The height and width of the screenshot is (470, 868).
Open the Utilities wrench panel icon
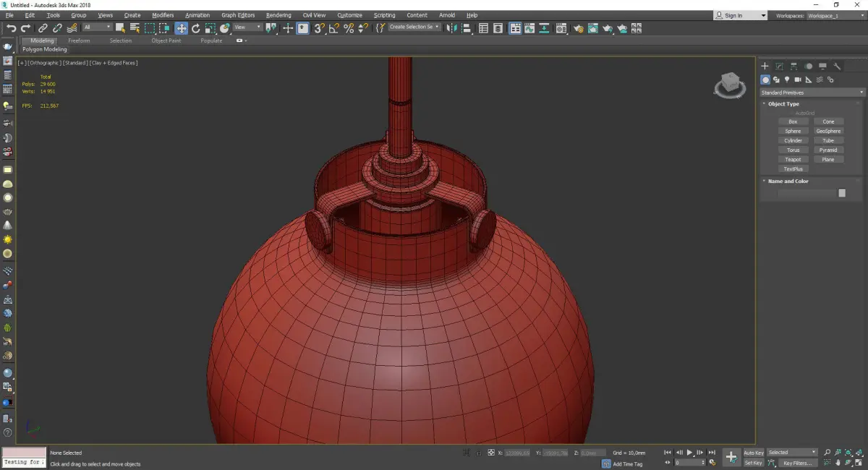(837, 66)
